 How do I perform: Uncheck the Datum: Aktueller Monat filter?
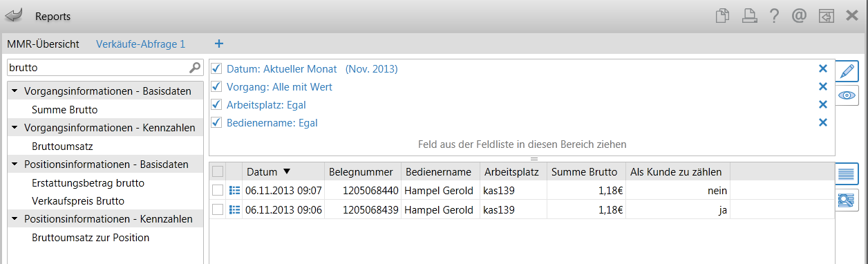click(216, 68)
